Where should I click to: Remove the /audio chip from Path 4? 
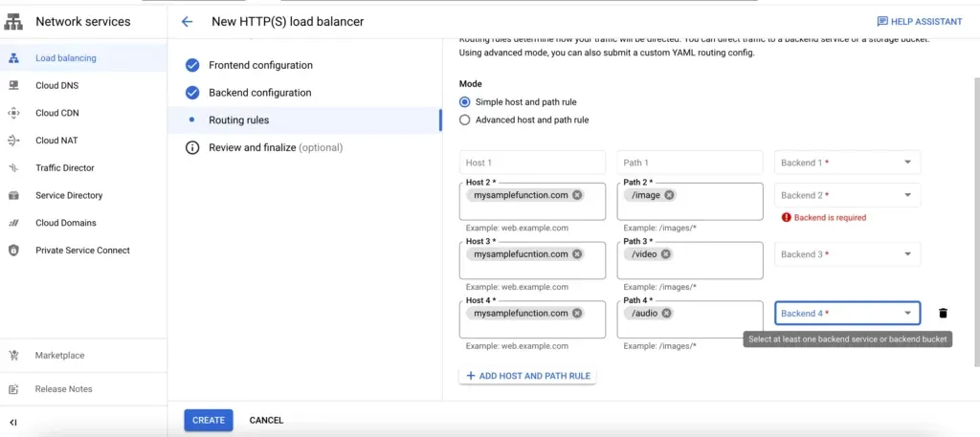pyautogui.click(x=666, y=314)
